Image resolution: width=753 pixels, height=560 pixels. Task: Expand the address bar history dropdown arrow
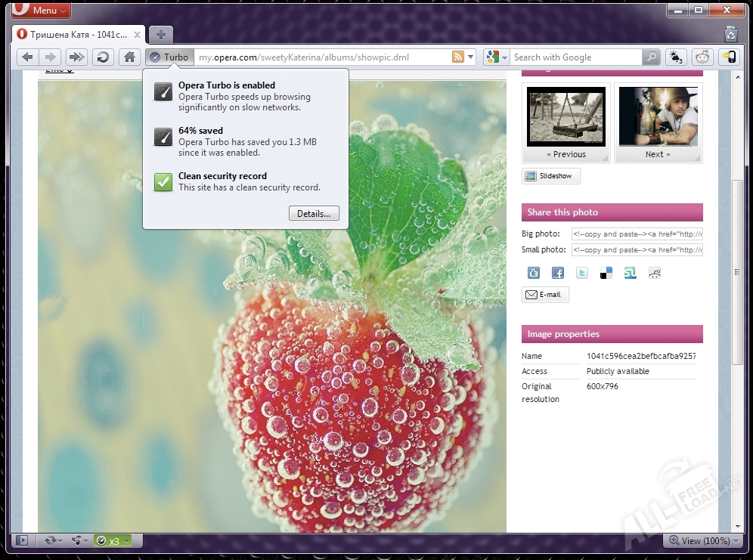[x=471, y=57]
